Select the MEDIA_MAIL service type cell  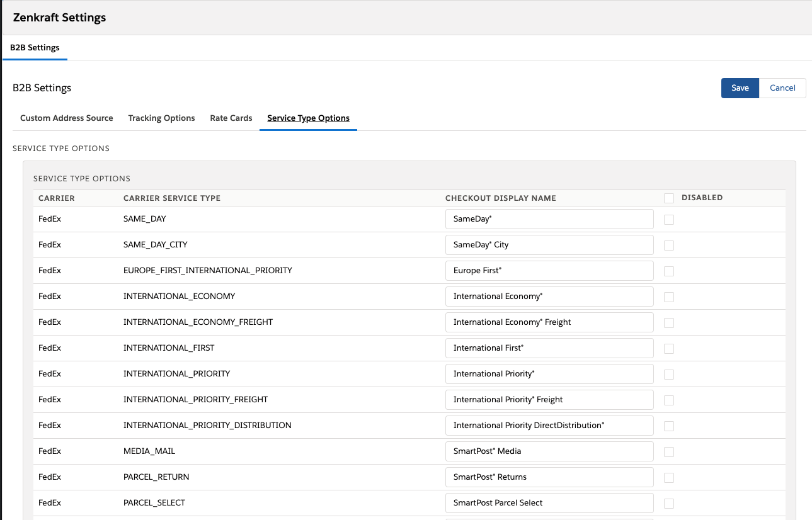click(x=149, y=451)
